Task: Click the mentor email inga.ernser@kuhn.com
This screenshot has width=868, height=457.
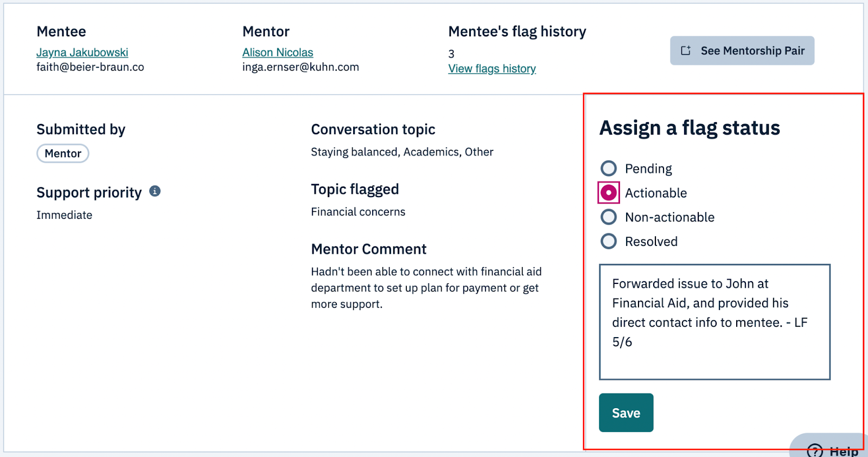Action: [301, 67]
